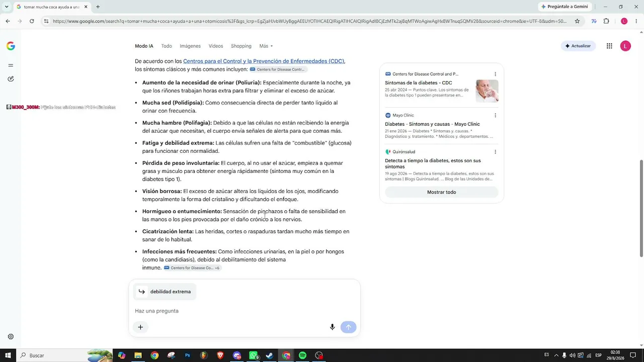The width and height of the screenshot is (644, 362).
Task: Open the notification center icon
Action: [633, 355]
